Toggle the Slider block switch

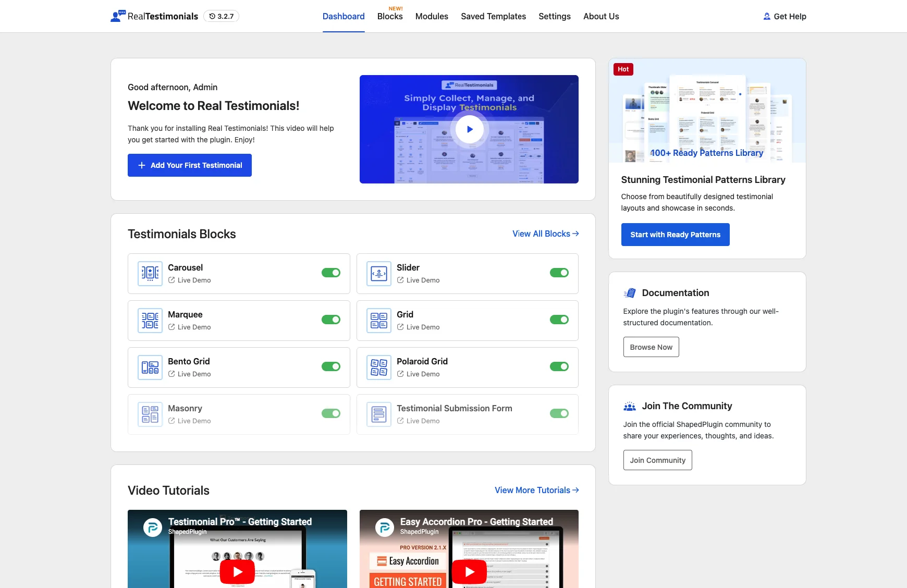point(559,273)
